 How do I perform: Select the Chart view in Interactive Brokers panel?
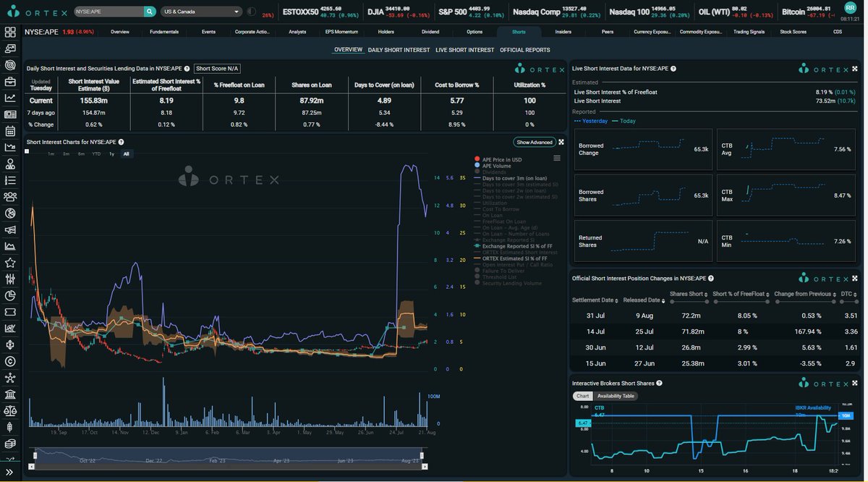582,396
